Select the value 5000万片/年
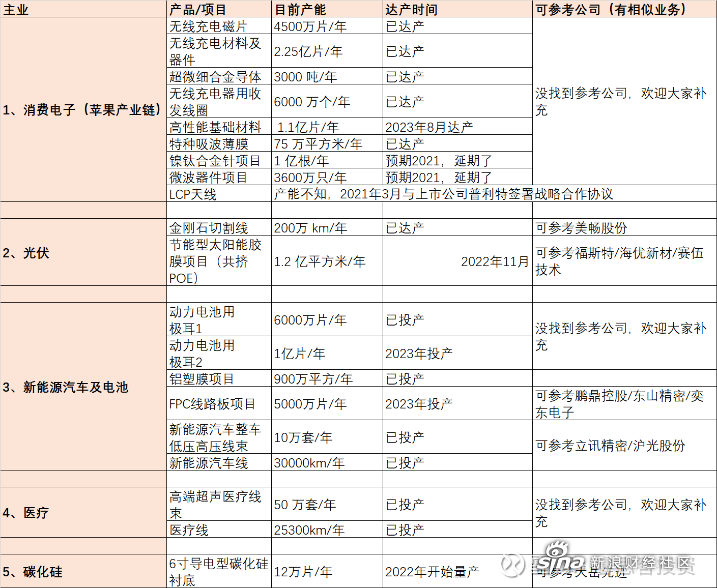Image resolution: width=717 pixels, height=588 pixels. (327, 403)
